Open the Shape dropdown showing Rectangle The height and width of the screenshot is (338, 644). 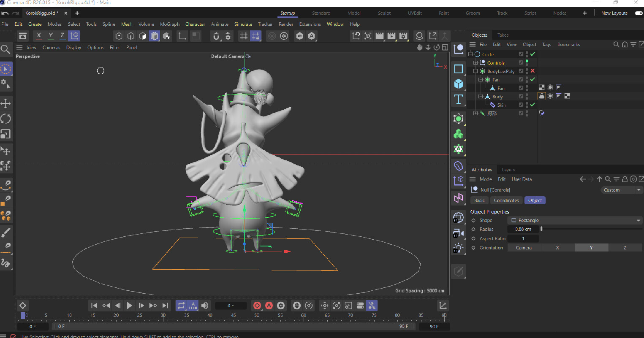pyautogui.click(x=575, y=220)
